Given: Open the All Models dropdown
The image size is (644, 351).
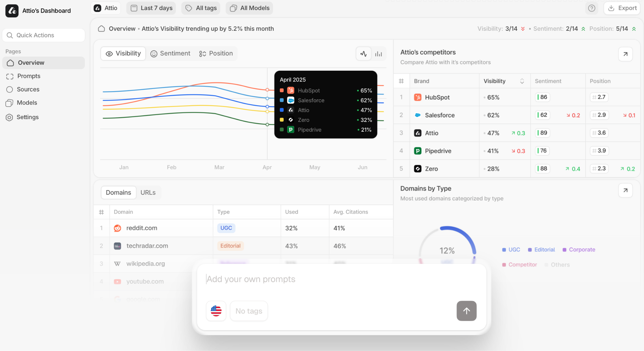Looking at the screenshot, I should point(249,8).
